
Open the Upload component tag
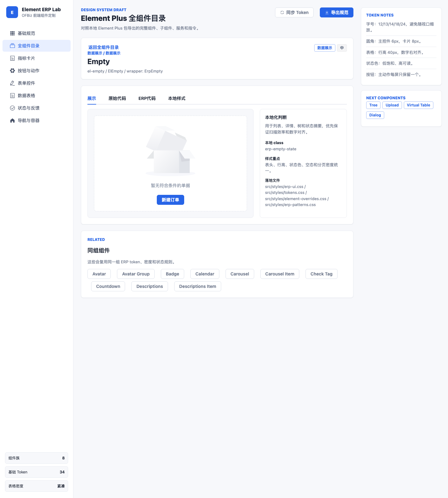click(x=392, y=105)
